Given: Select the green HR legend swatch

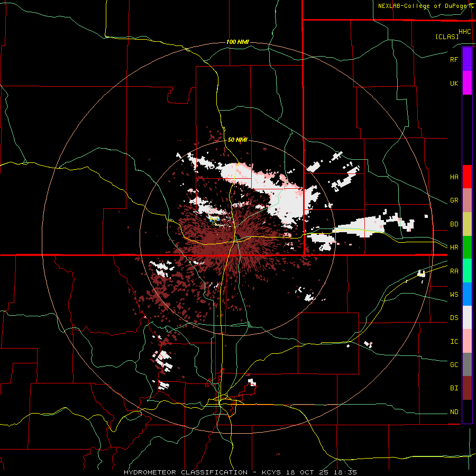Looking at the screenshot, I should click(467, 248).
